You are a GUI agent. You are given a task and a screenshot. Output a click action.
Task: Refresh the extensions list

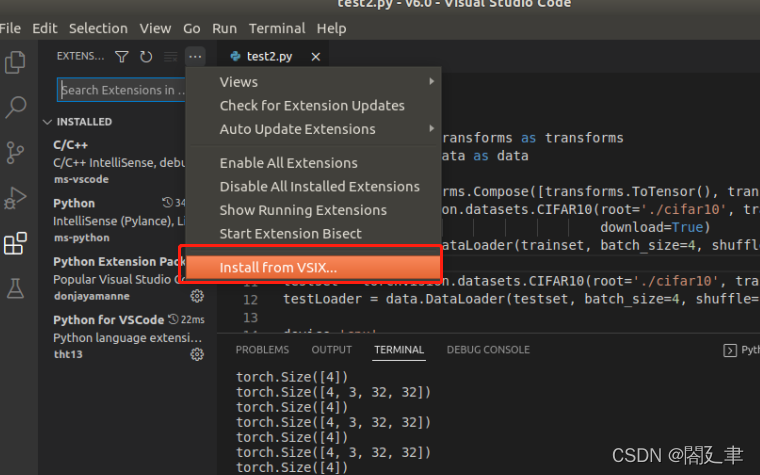click(146, 57)
